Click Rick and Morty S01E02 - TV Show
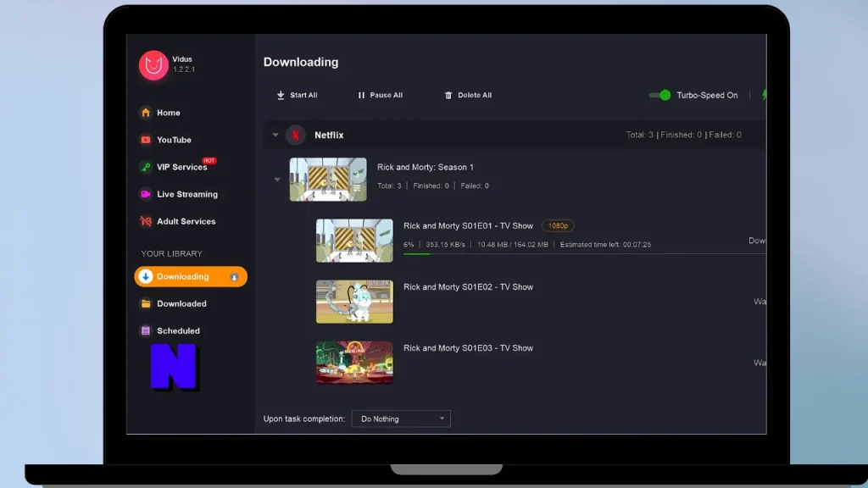Screen dimensions: 868x488 pos(468,287)
